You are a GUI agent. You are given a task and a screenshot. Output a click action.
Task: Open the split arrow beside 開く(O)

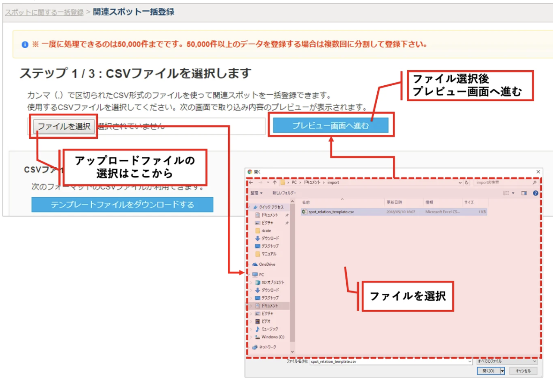tap(502, 370)
